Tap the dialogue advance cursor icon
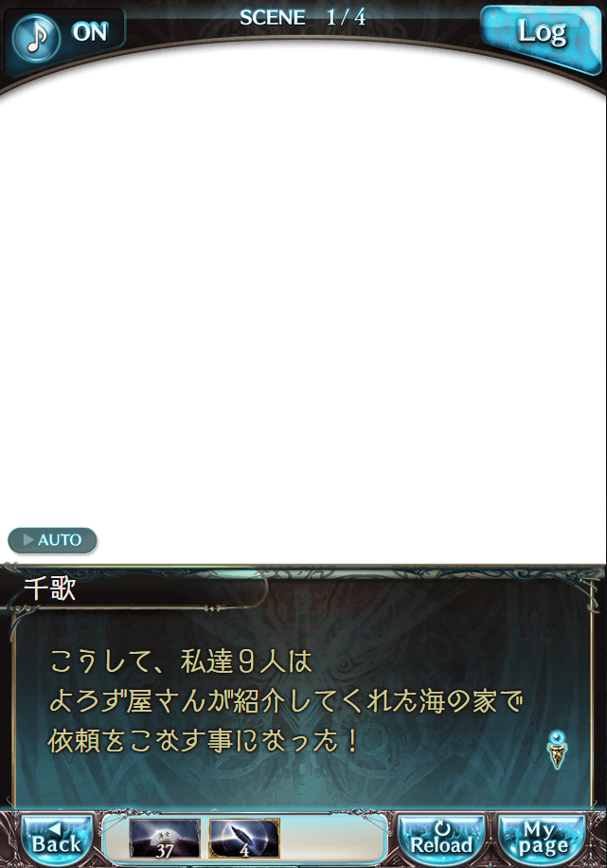This screenshot has height=868, width=607. 557,750
